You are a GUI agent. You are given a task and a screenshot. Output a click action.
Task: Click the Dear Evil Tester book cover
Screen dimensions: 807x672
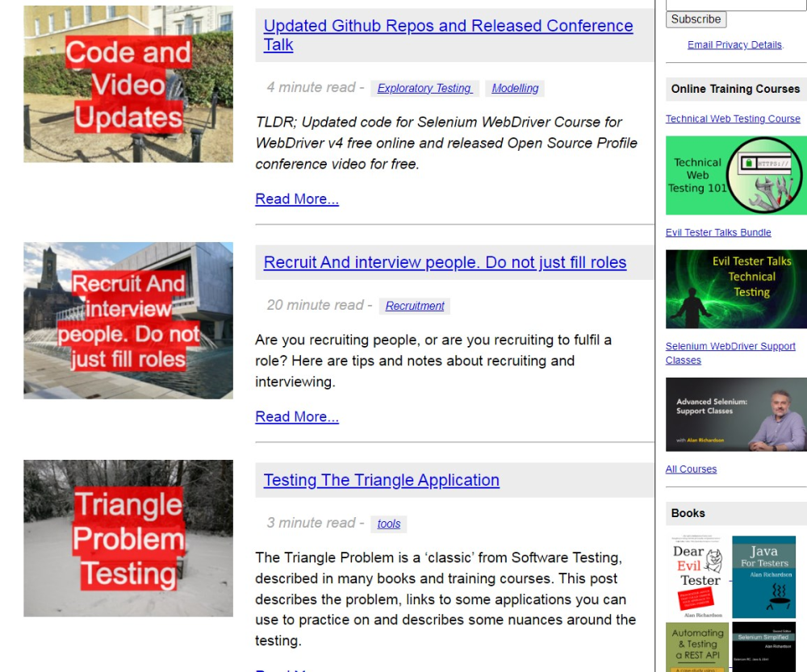pyautogui.click(x=696, y=577)
